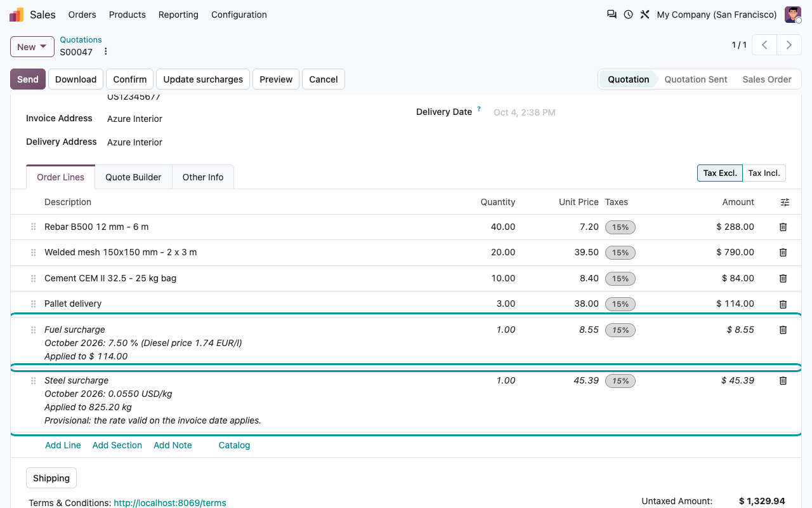Switch to the Other Info tab
812x508 pixels.
click(x=203, y=177)
